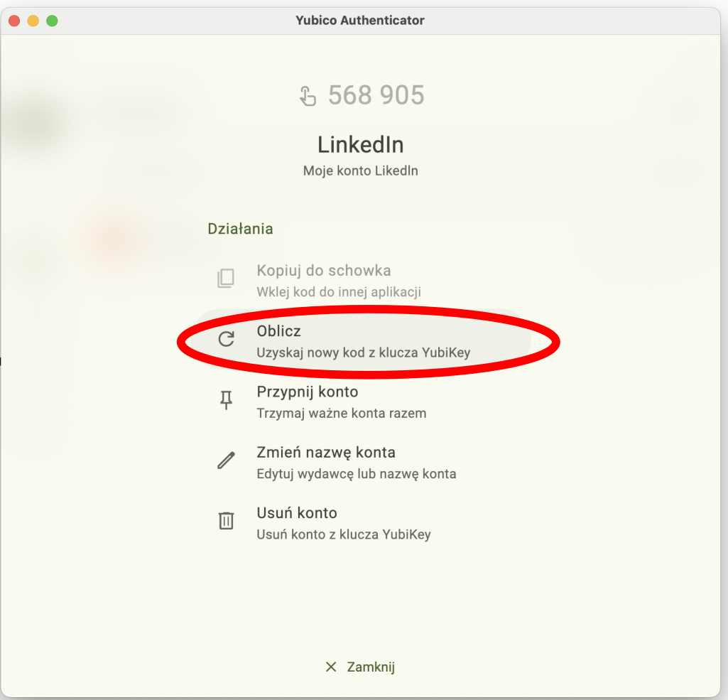
Task: Select the Oblicz action label
Action: pyautogui.click(x=278, y=332)
